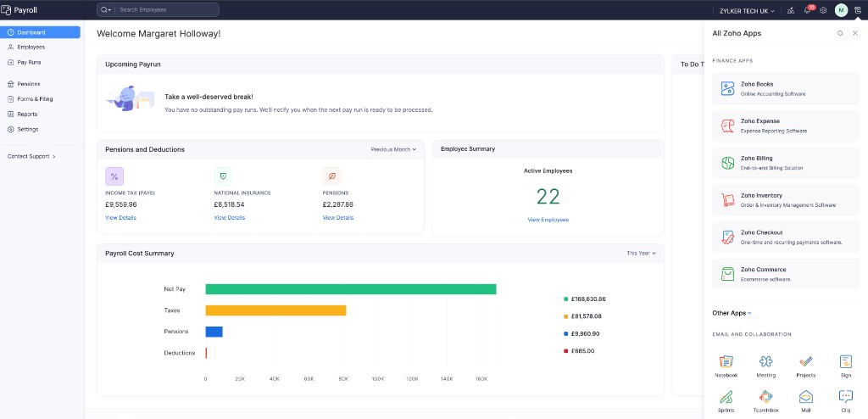Open notifications bell icon
Viewport: 868px width, 419px height.
tap(807, 10)
